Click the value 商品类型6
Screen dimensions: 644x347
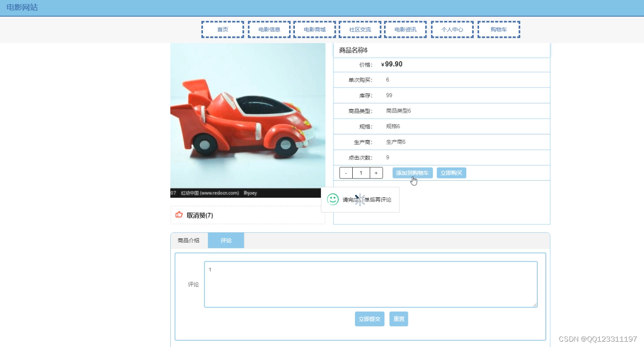(x=398, y=111)
